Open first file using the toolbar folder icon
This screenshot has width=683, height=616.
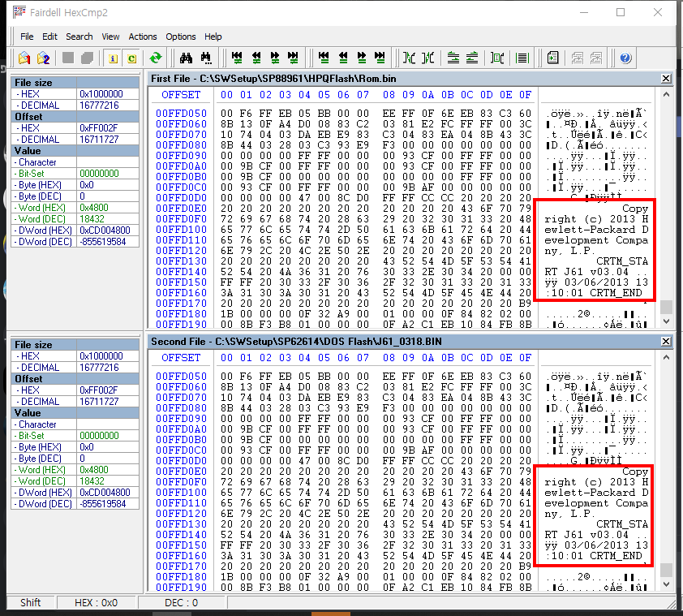pyautogui.click(x=24, y=58)
